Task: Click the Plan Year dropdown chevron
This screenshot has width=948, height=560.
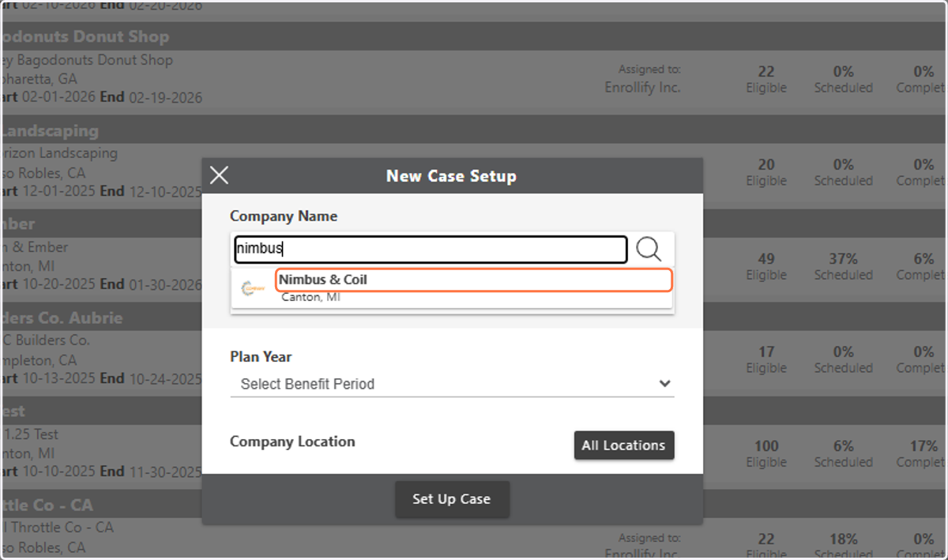Action: [x=665, y=384]
